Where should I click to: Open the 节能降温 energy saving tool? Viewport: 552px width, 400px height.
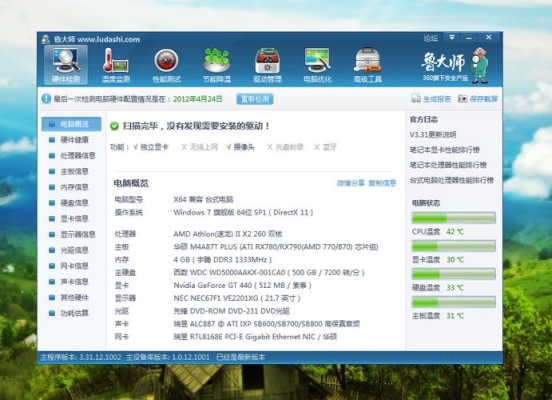tap(217, 65)
